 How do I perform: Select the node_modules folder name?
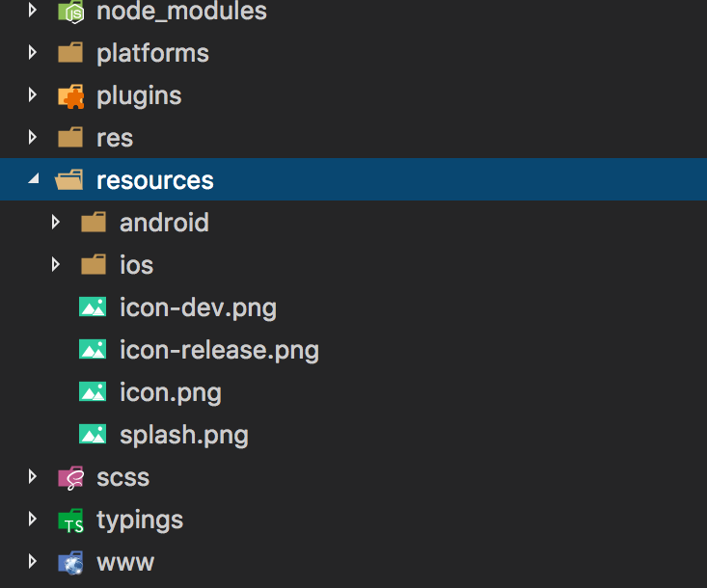pos(181,11)
